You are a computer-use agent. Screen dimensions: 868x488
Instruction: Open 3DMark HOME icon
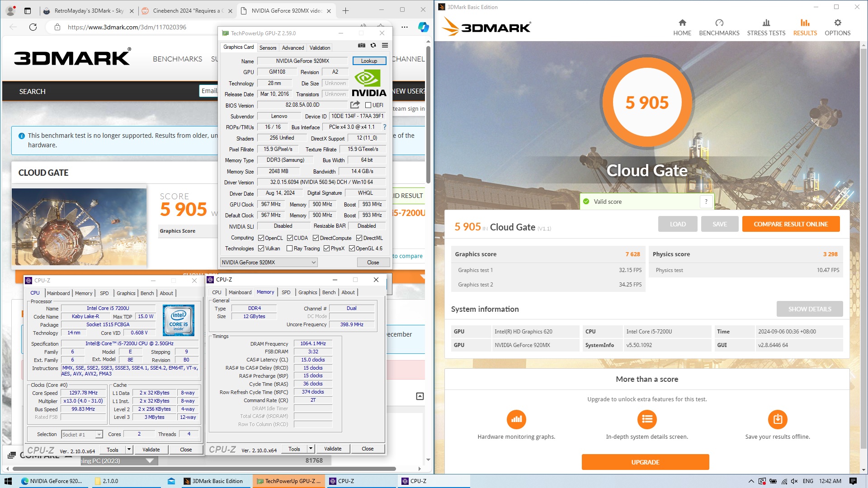pyautogui.click(x=682, y=23)
